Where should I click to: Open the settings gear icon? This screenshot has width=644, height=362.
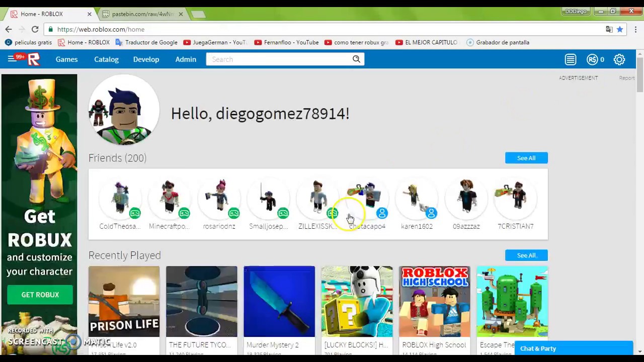tap(619, 59)
